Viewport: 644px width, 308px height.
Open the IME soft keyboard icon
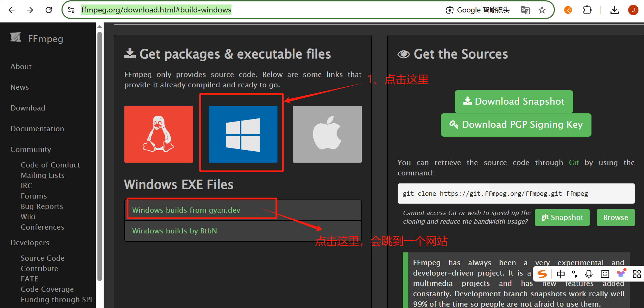pyautogui.click(x=605, y=274)
